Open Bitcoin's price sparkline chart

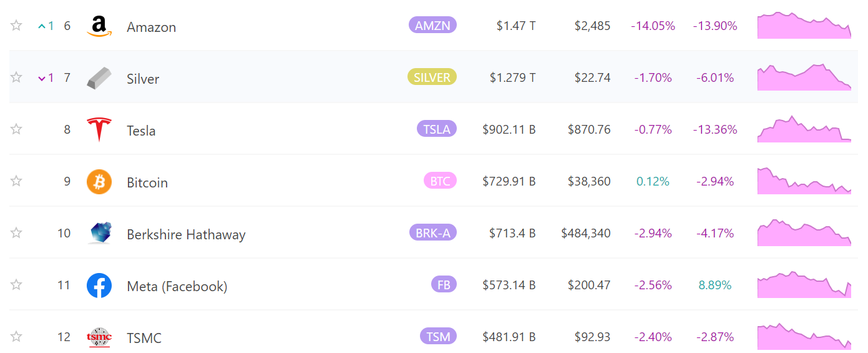[x=804, y=181]
